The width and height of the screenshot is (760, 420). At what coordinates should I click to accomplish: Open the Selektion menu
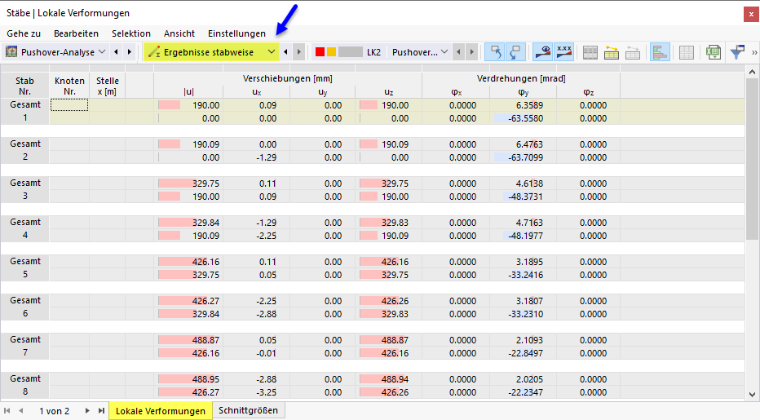131,33
